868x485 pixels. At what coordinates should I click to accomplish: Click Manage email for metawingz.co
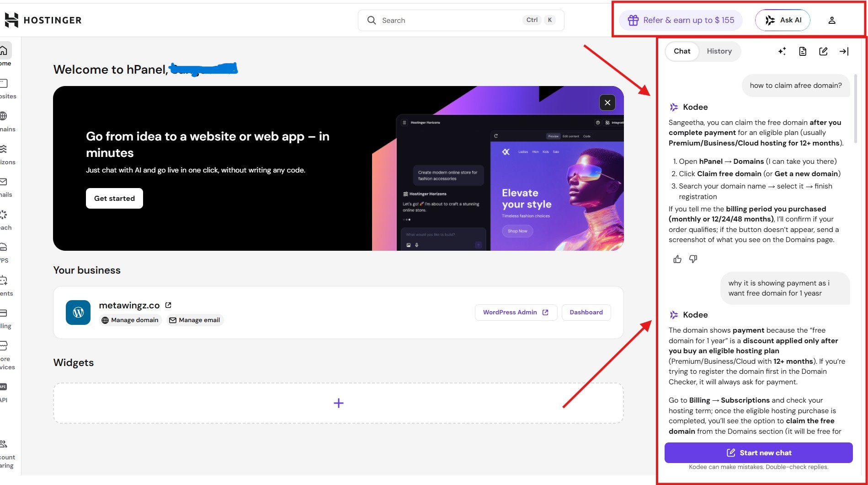click(x=195, y=320)
